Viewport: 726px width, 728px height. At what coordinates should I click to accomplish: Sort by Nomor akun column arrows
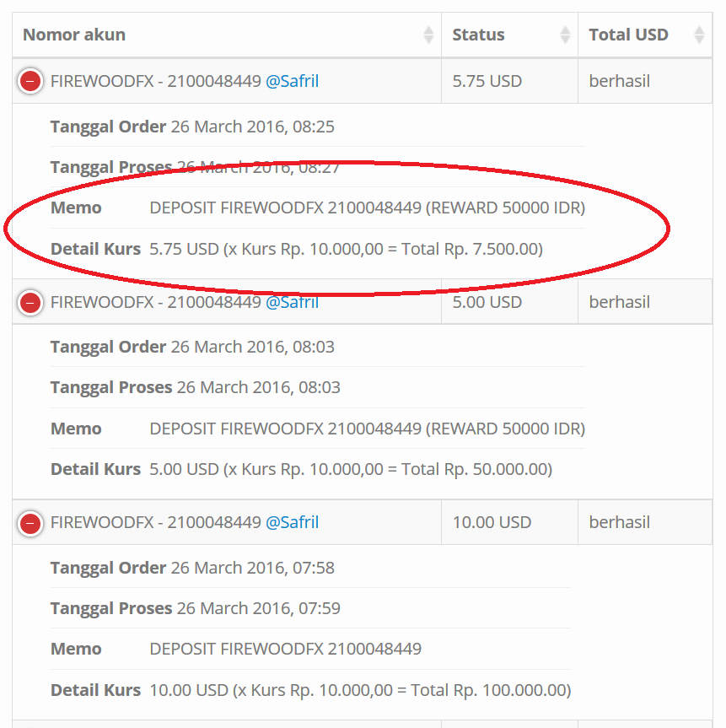click(x=428, y=35)
